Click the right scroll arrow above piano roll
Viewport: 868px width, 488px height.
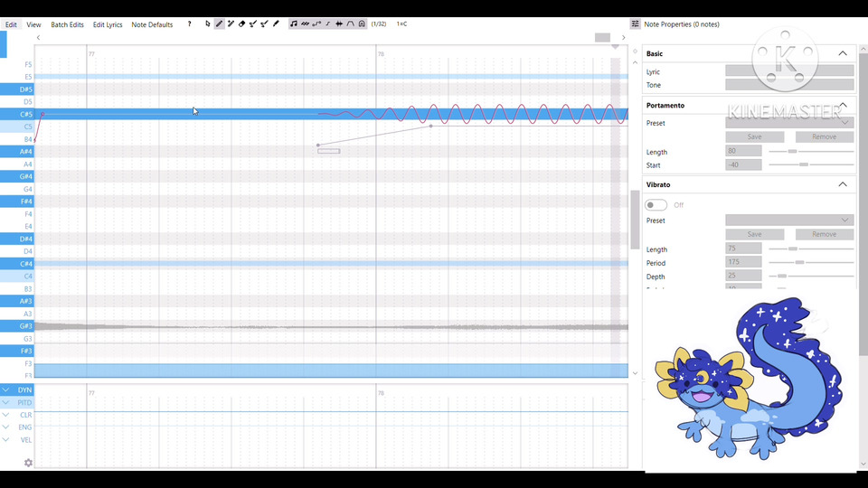[x=623, y=38]
